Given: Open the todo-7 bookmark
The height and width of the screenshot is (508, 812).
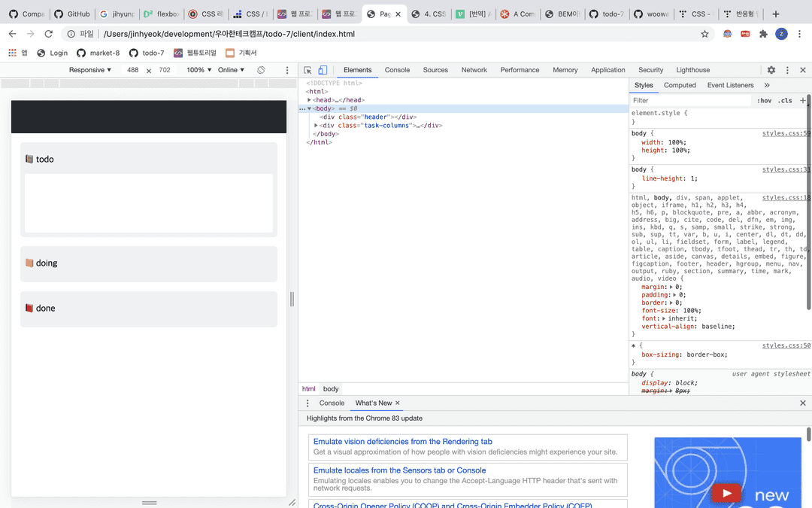Looking at the screenshot, I should coord(147,53).
